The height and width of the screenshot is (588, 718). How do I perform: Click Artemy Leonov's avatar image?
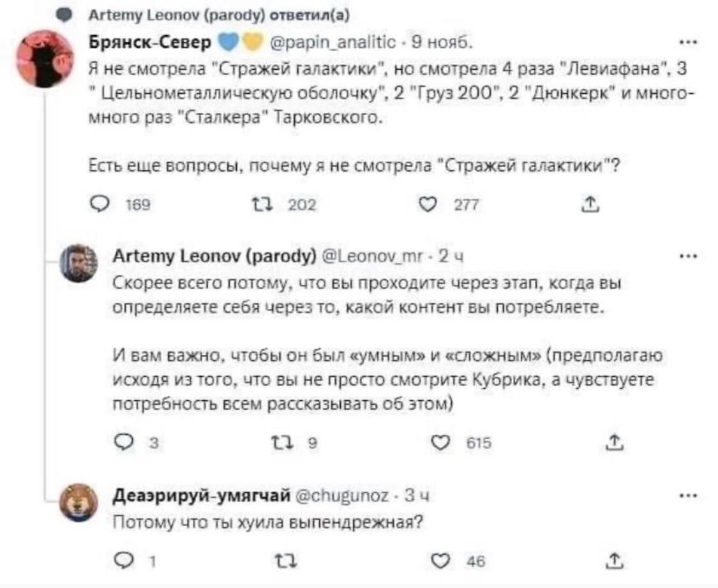coord(80,263)
